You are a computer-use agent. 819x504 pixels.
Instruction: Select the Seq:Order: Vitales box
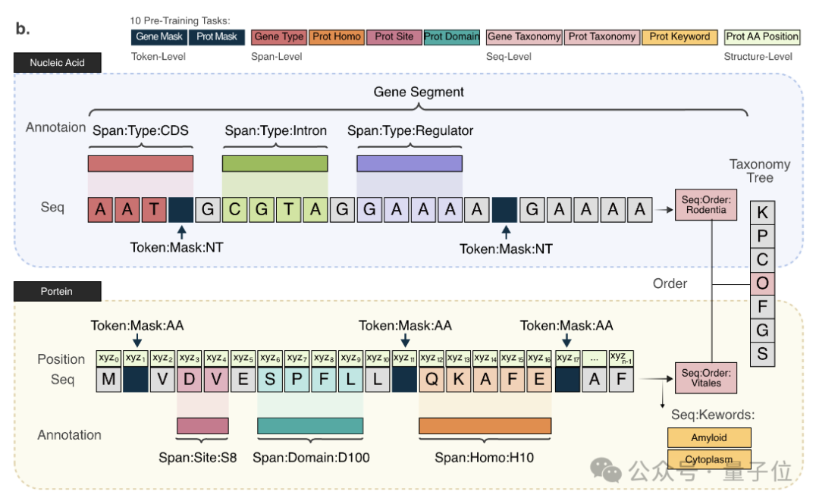point(705,378)
